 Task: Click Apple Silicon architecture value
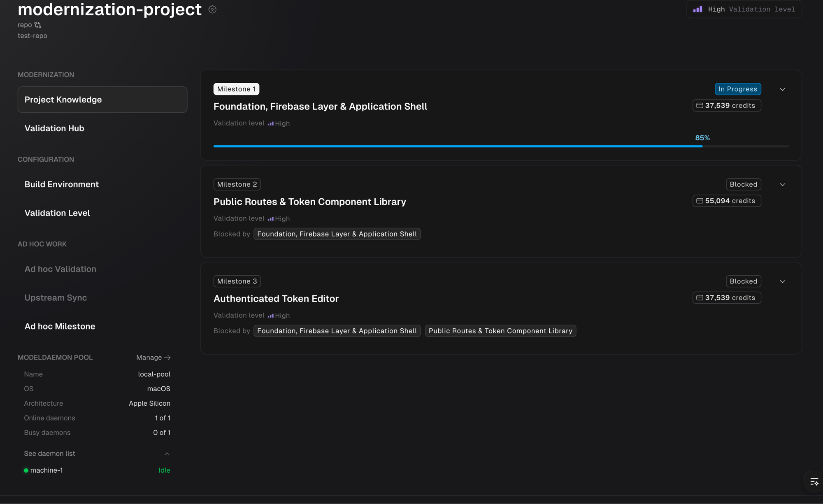tap(149, 404)
